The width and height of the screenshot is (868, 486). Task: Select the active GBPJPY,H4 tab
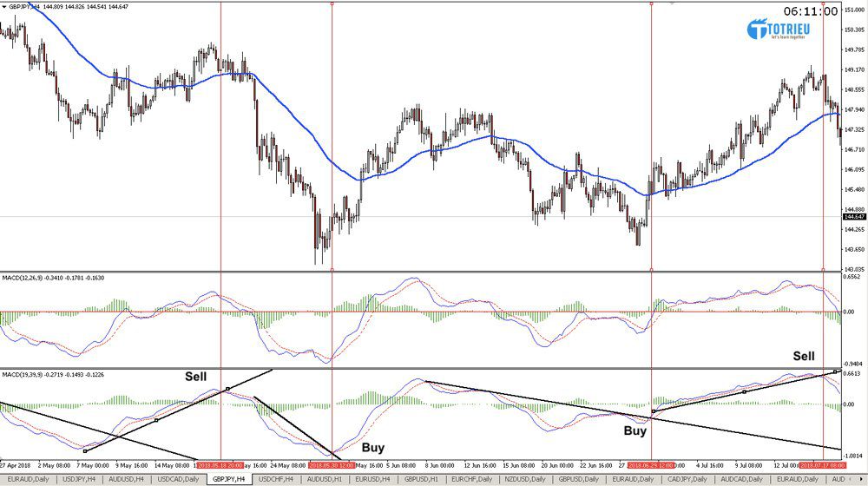228,479
